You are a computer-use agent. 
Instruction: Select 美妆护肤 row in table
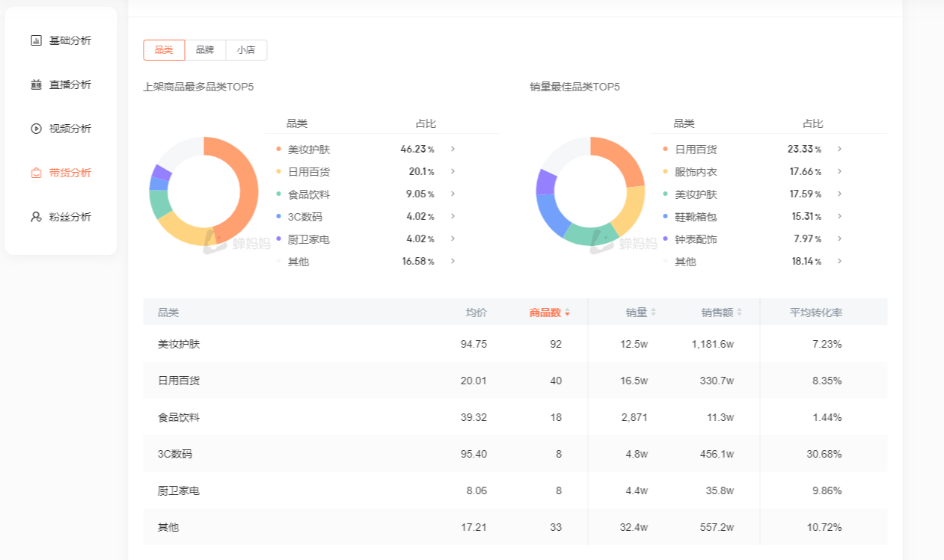[x=515, y=344]
